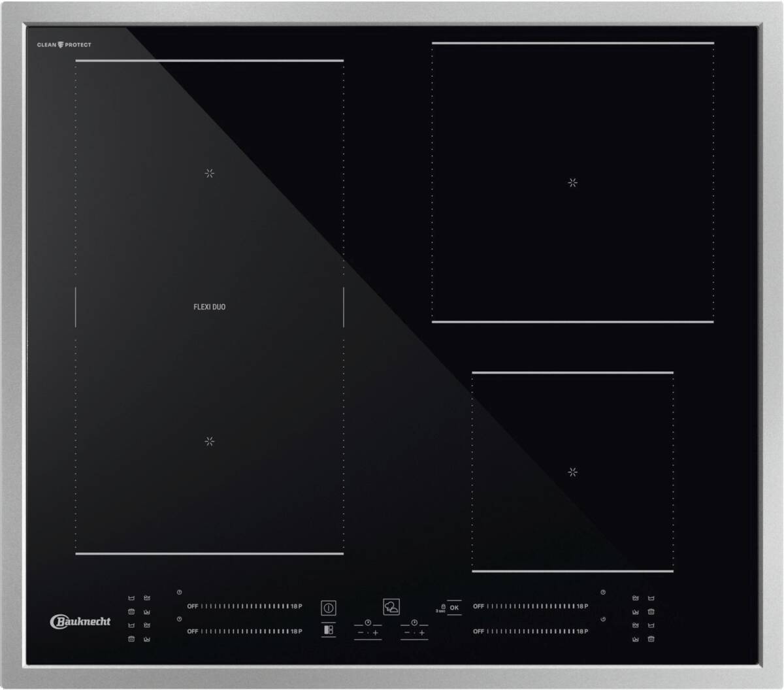This screenshot has width=784, height=690.
Task: Turn OFF the lower-left power slider
Action: point(192,631)
